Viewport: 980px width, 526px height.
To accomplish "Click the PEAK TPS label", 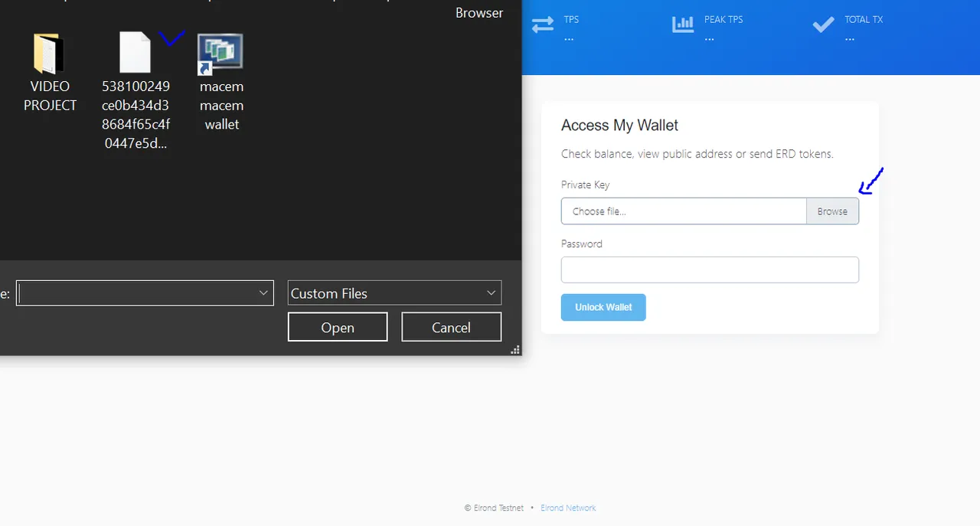I will pyautogui.click(x=724, y=19).
